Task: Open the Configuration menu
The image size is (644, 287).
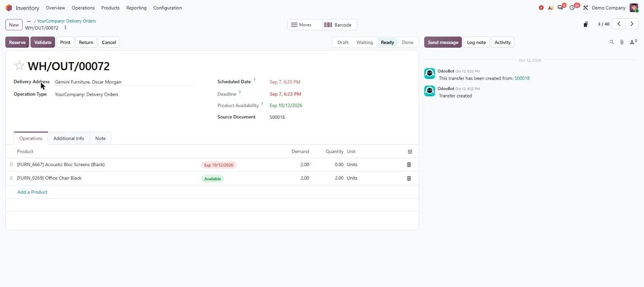Action: tap(168, 8)
